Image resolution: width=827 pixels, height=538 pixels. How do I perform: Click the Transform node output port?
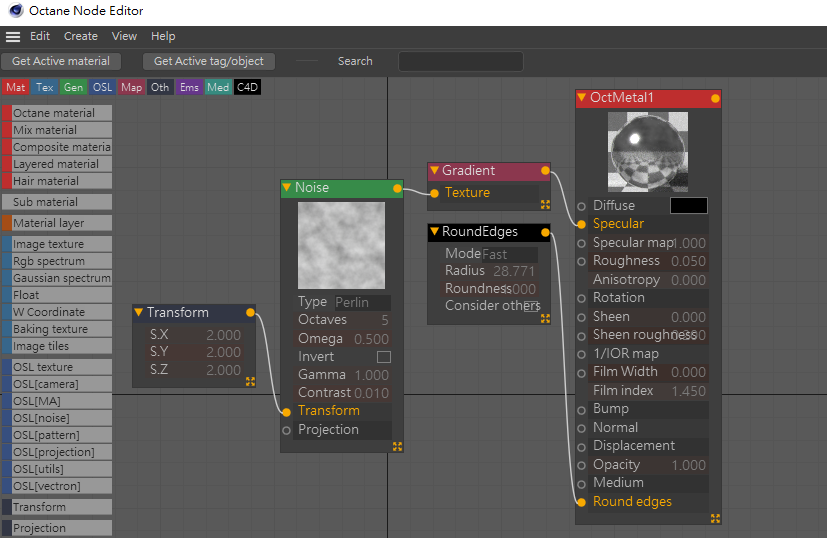(250, 313)
